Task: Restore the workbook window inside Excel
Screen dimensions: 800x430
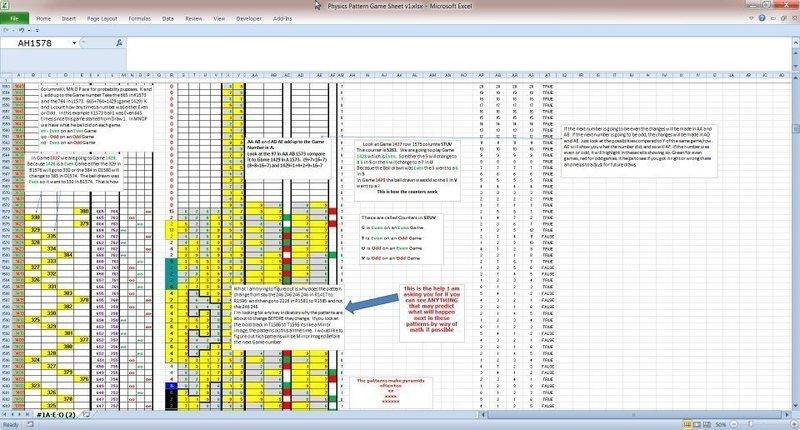Action: [x=784, y=18]
